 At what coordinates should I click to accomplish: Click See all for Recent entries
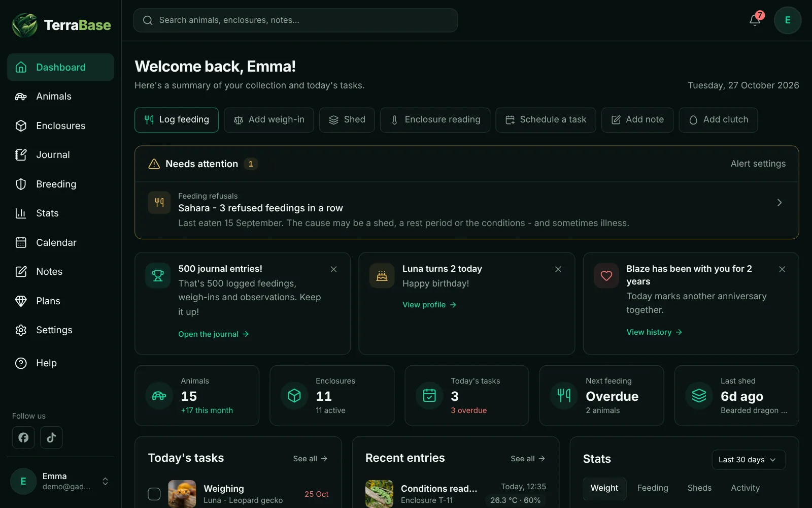point(528,459)
